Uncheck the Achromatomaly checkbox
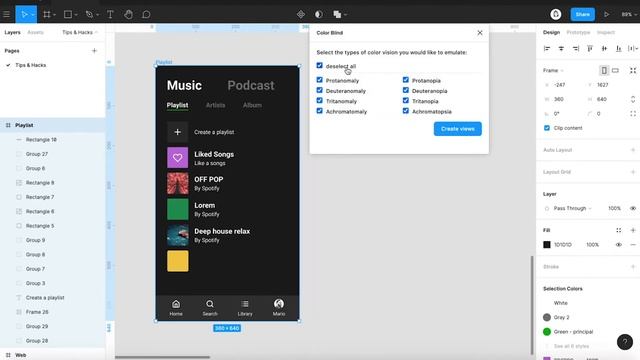The height and width of the screenshot is (360, 640). click(319, 111)
